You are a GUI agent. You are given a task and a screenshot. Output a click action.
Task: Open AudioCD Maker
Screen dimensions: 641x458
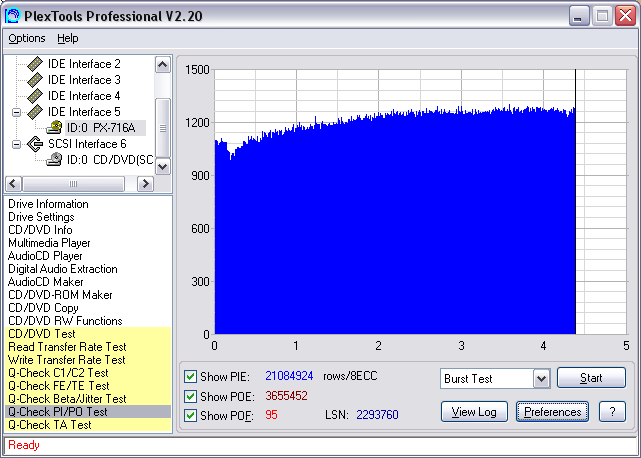tap(45, 282)
